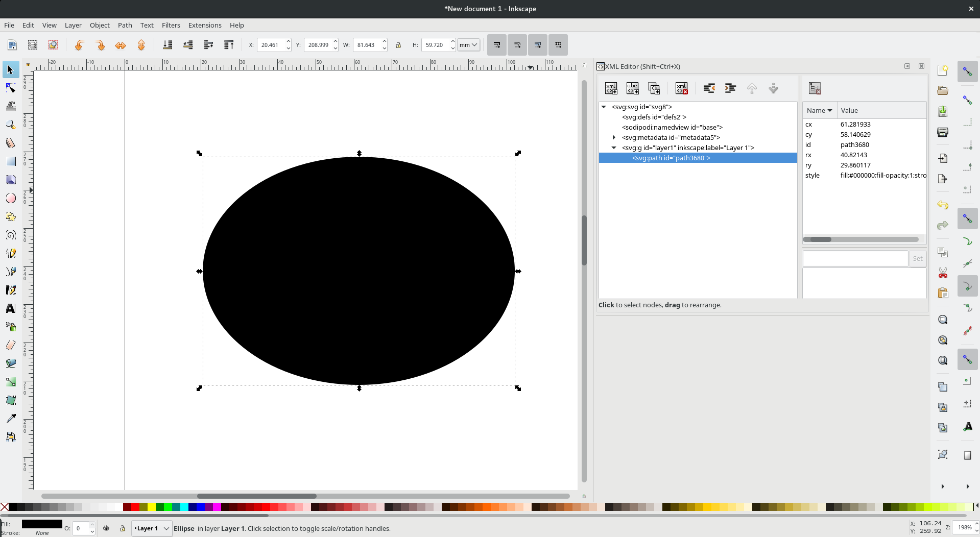Toggle visibility of the current layer

tap(106, 528)
